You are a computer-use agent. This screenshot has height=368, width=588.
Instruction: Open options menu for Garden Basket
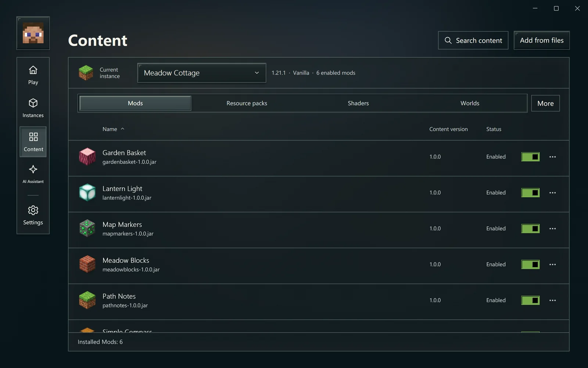[x=552, y=157]
